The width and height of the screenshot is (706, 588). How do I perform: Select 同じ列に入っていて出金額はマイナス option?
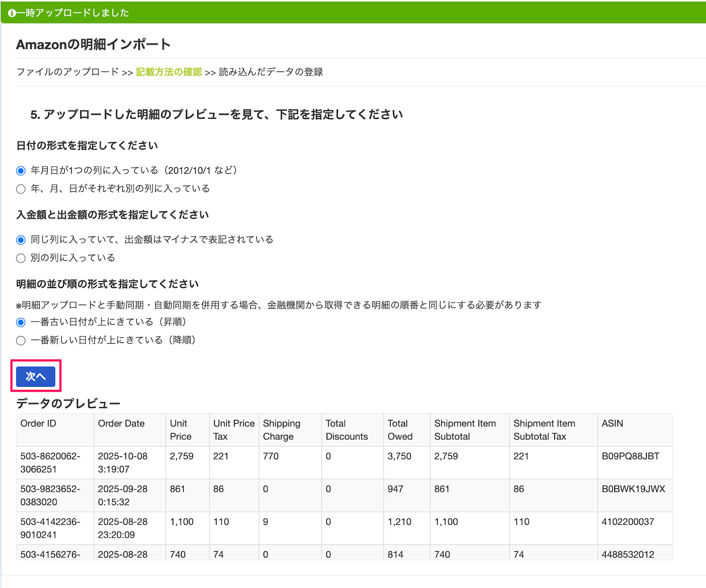pyautogui.click(x=21, y=240)
